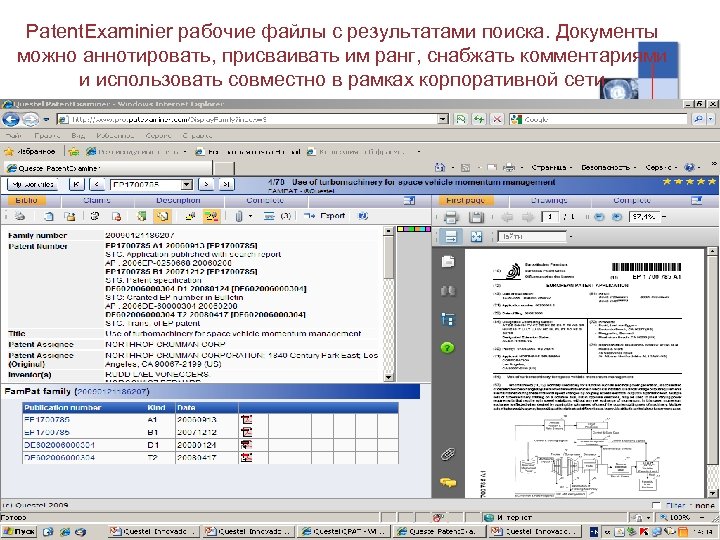The width and height of the screenshot is (720, 540).
Task: Click the zoom out minus icon in viewer
Action: coord(599,217)
